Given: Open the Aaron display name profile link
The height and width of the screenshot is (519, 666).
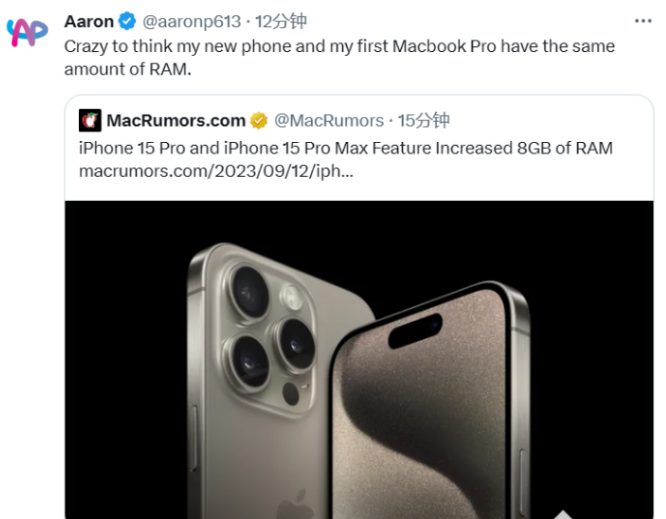Looking at the screenshot, I should [x=89, y=21].
